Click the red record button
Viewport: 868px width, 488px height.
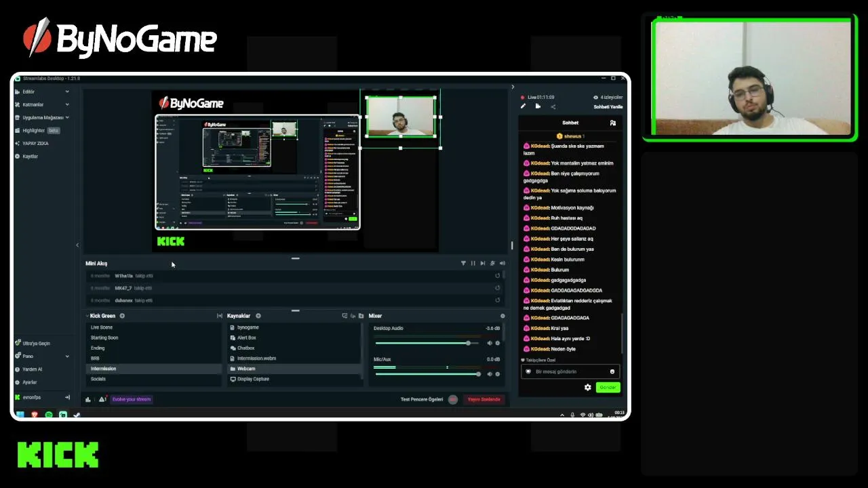pos(453,399)
